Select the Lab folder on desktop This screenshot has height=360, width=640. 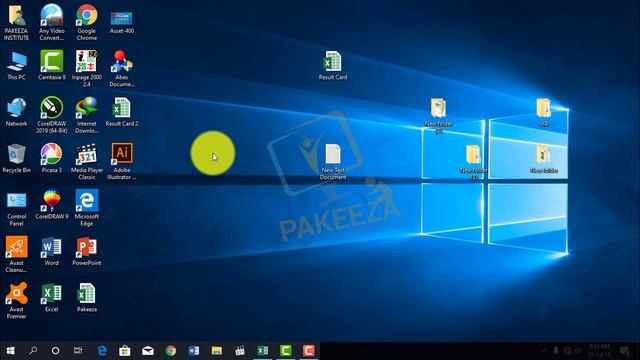543,112
